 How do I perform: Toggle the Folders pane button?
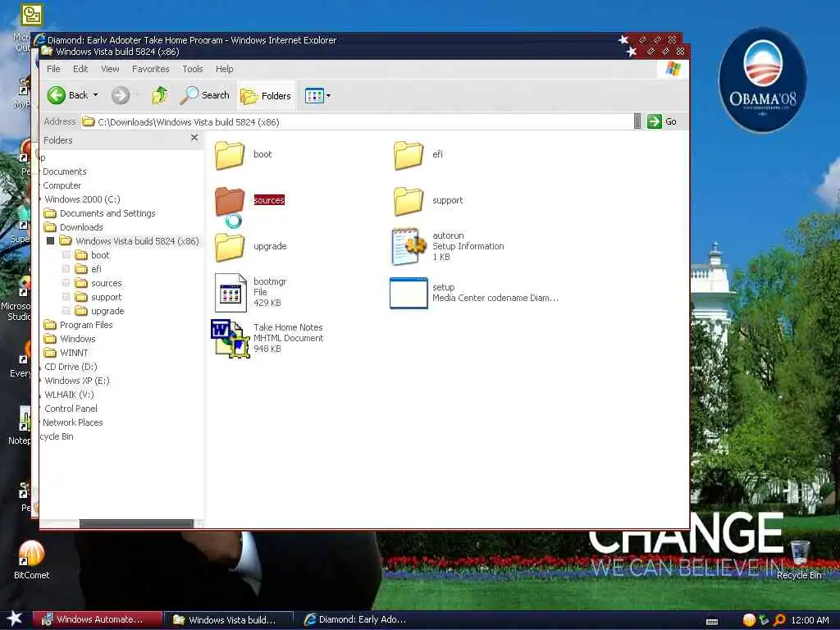click(266, 96)
